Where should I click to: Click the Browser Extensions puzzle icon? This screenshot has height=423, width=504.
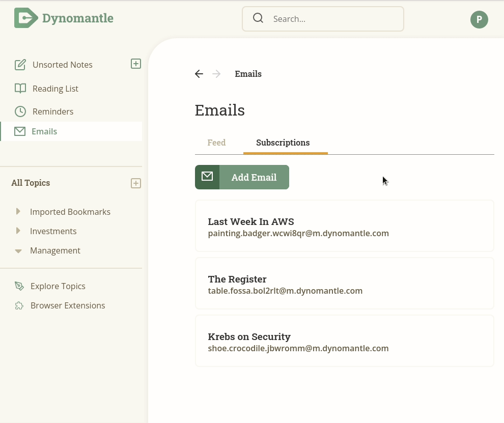click(x=19, y=305)
